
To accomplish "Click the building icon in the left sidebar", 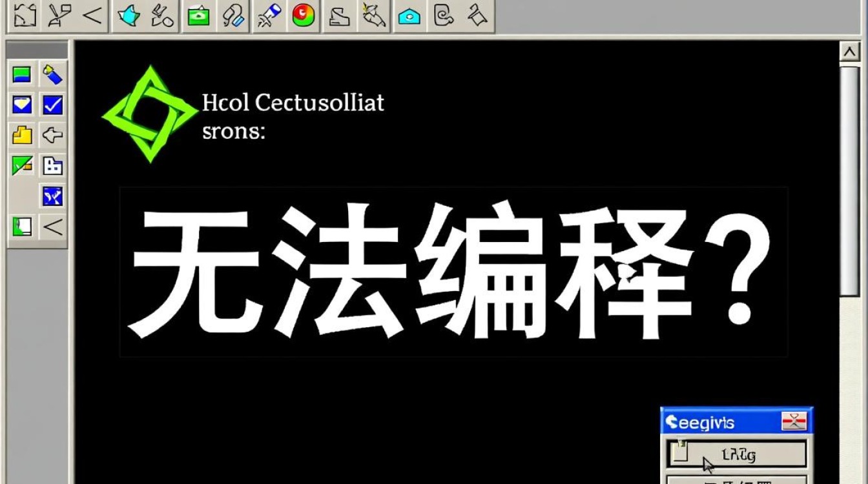I will tap(52, 166).
